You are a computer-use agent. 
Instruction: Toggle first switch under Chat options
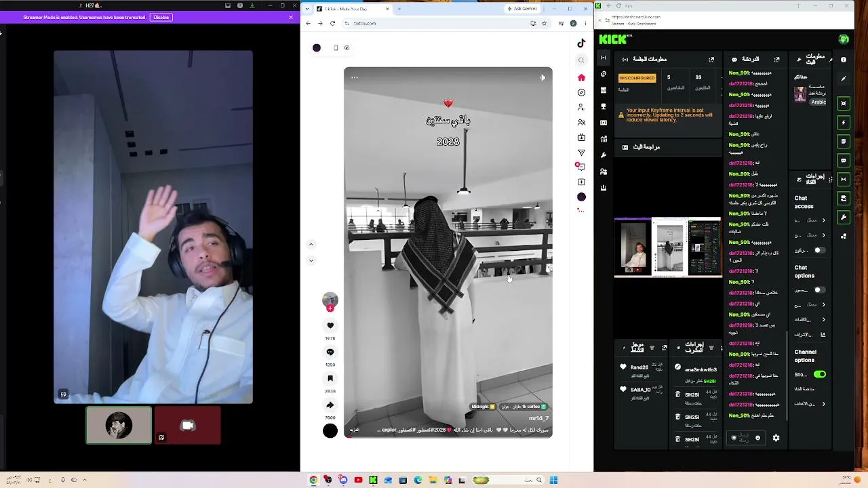pos(819,290)
